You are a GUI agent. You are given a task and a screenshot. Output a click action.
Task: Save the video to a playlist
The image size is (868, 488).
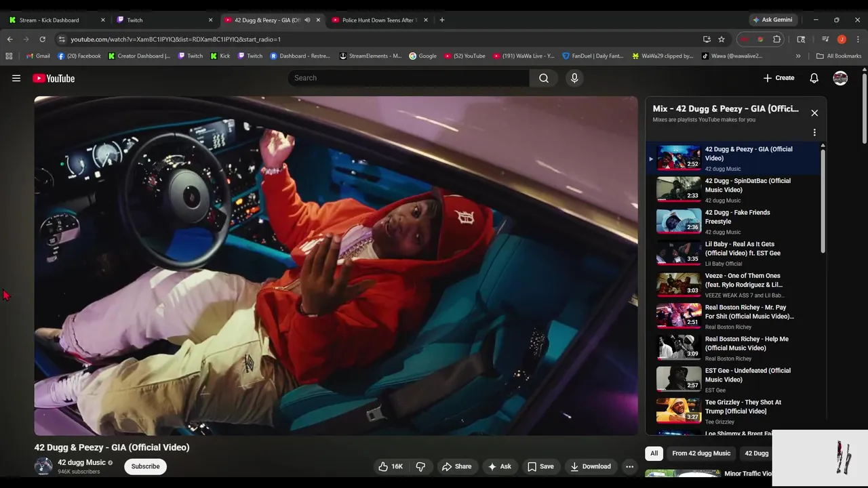540,466
